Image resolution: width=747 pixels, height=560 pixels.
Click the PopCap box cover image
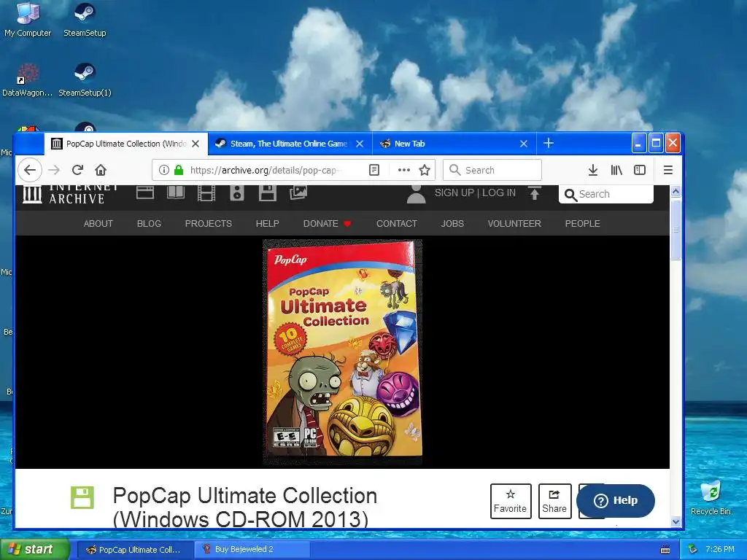(343, 352)
